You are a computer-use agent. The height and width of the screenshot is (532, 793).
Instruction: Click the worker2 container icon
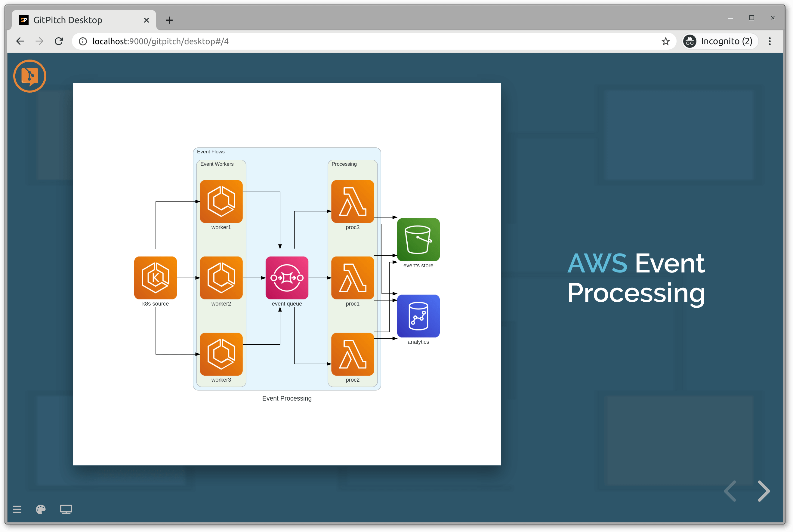point(221,278)
